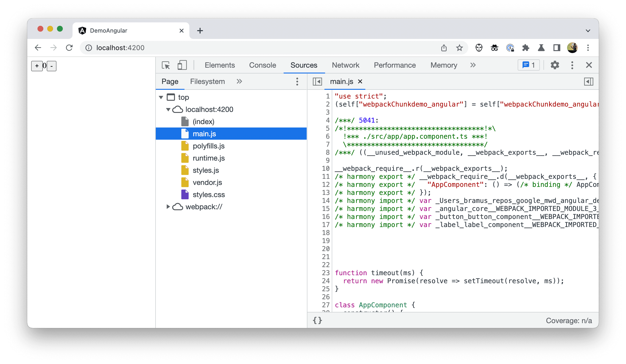Select main.js file in sidebar
This screenshot has height=364, width=626.
204,134
